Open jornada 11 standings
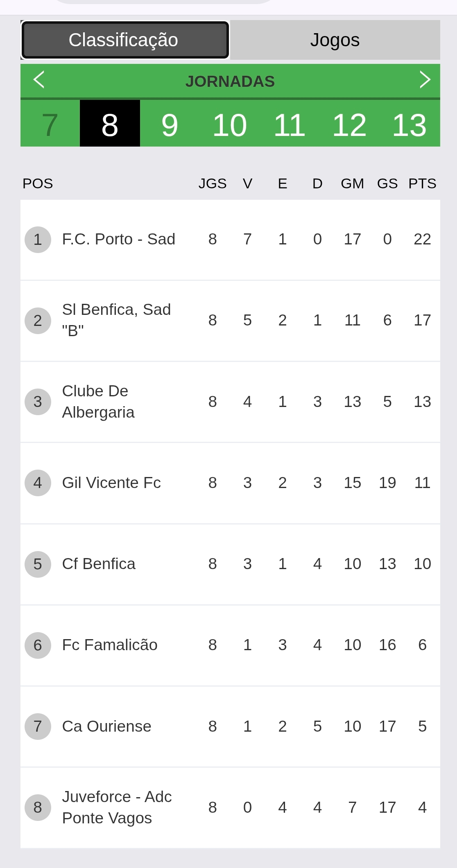 289,124
